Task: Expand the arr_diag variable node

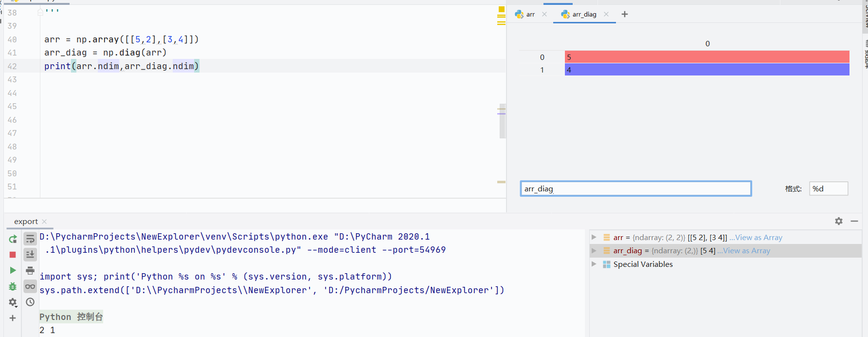Action: point(594,251)
